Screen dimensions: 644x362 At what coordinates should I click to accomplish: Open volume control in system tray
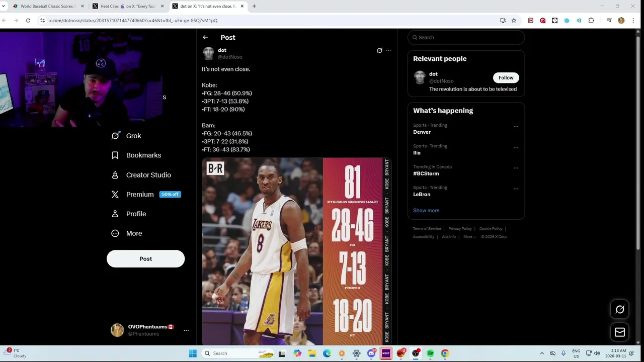point(597,353)
